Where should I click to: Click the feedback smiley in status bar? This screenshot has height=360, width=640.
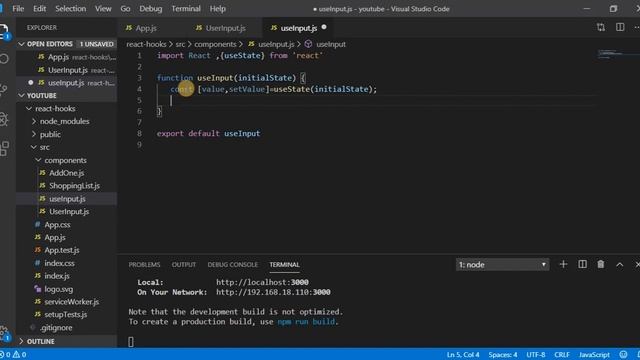(623, 355)
